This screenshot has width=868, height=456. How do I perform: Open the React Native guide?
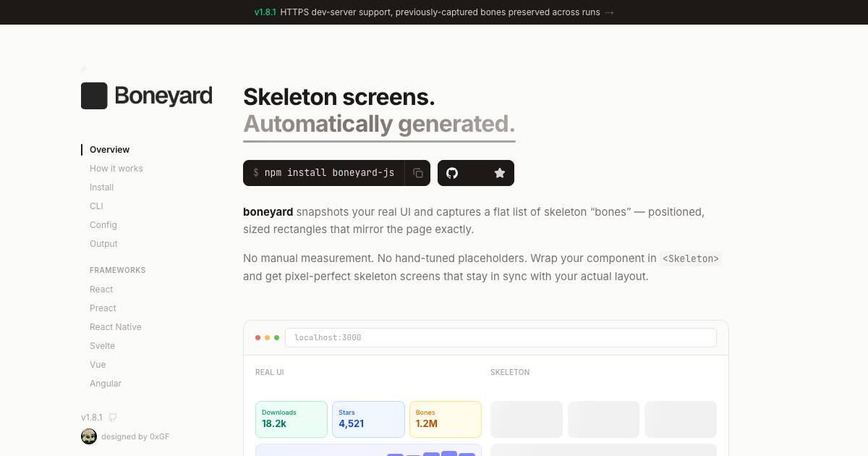116,327
